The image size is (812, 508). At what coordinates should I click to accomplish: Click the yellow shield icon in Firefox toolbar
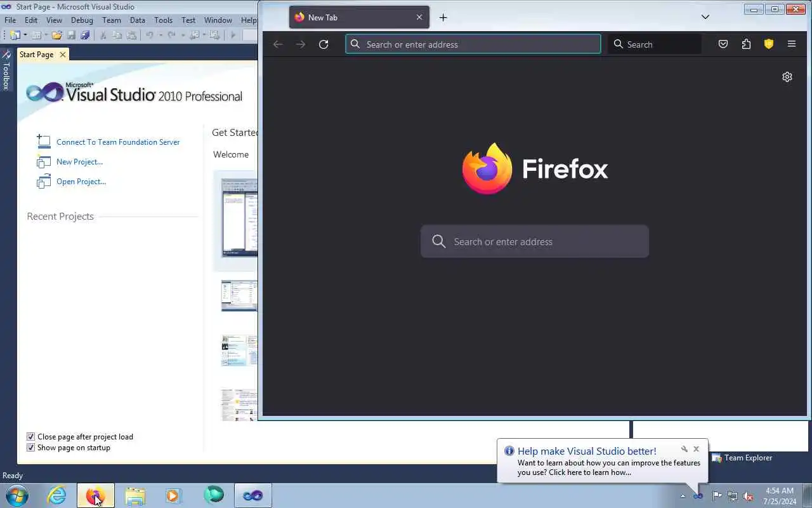[x=769, y=44]
